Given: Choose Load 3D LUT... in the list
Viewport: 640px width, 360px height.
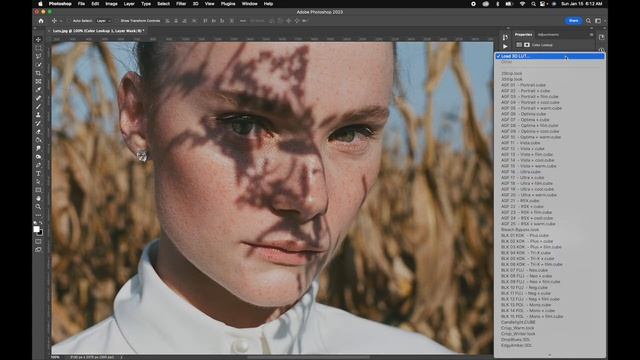Looking at the screenshot, I should tap(550, 56).
